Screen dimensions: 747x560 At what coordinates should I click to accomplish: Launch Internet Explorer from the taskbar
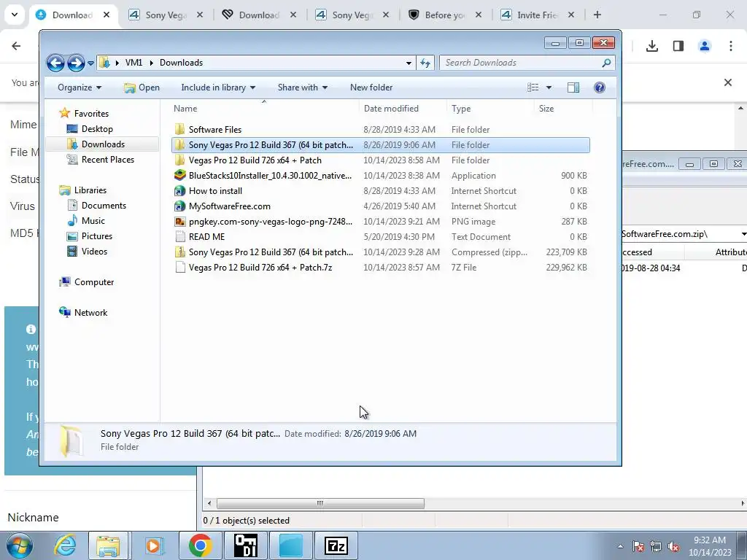[65, 545]
